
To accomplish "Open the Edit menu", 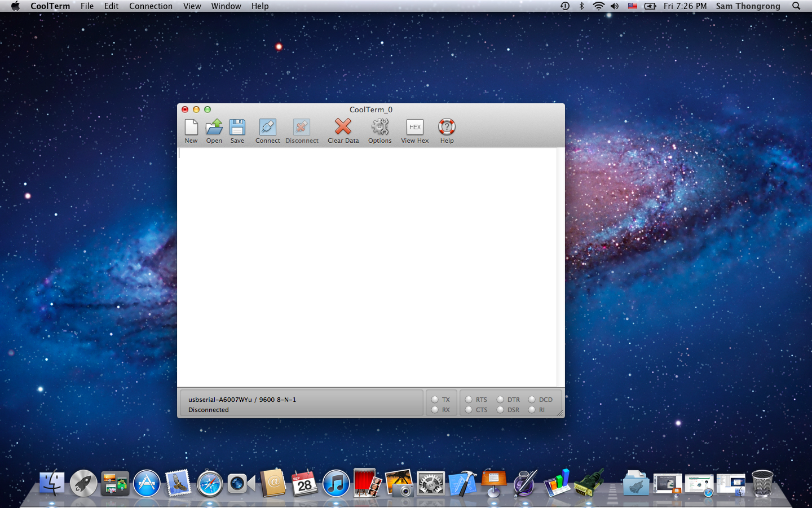I will (112, 6).
